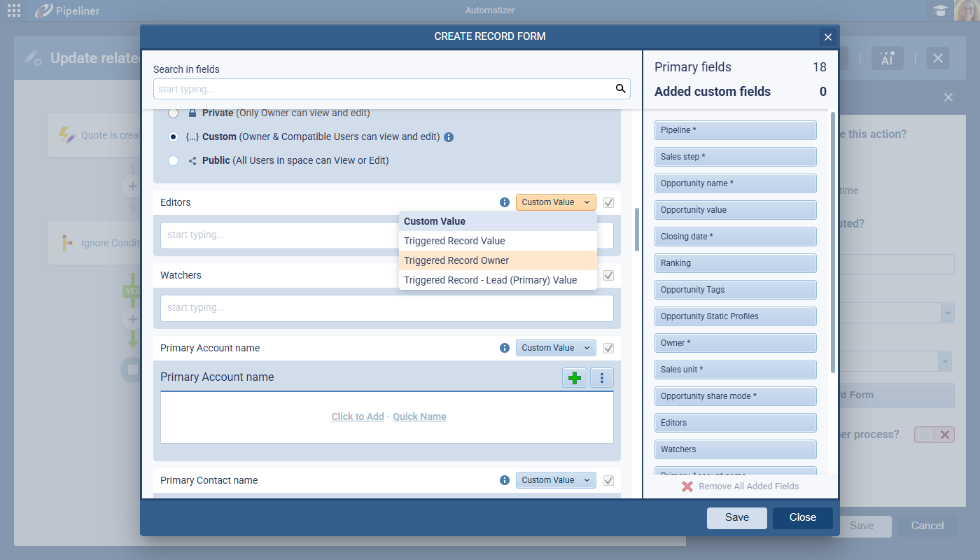The width and height of the screenshot is (980, 560).
Task: Toggle the Editors field checkbox
Action: coord(608,202)
